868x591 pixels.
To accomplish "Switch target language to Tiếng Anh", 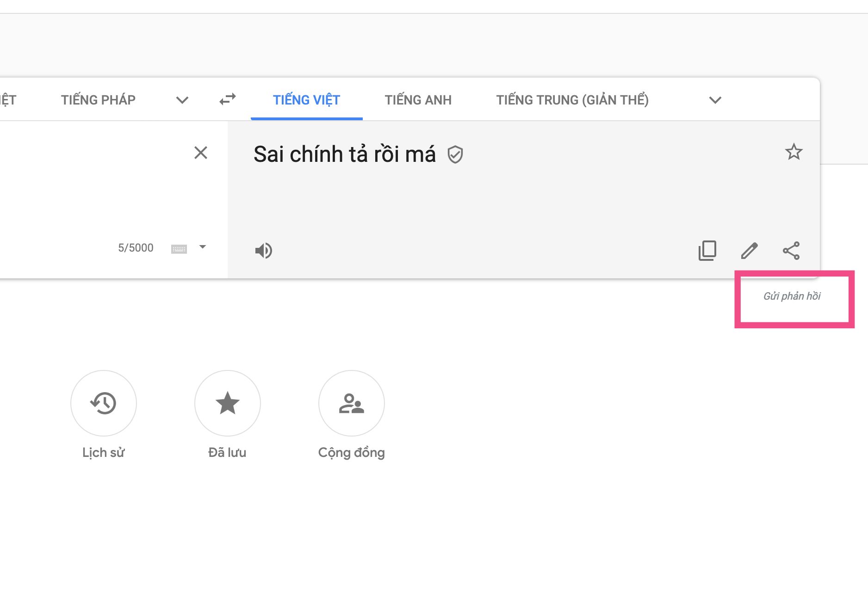I will tap(418, 99).
